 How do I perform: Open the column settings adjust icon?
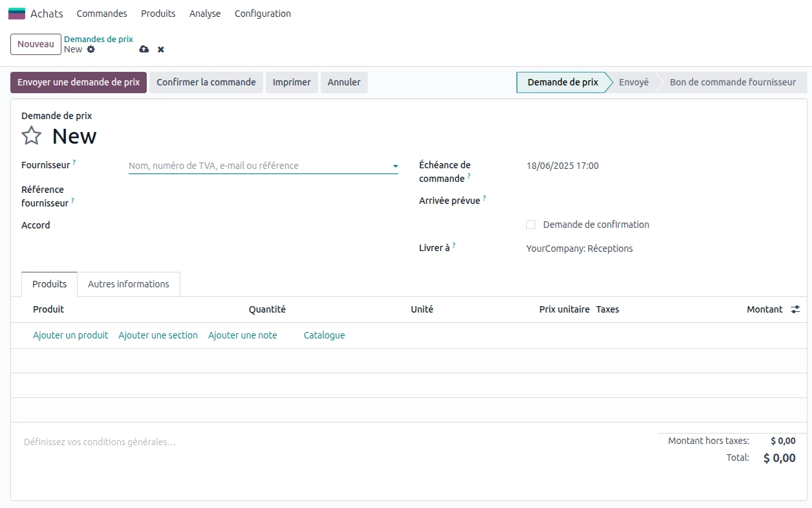795,309
